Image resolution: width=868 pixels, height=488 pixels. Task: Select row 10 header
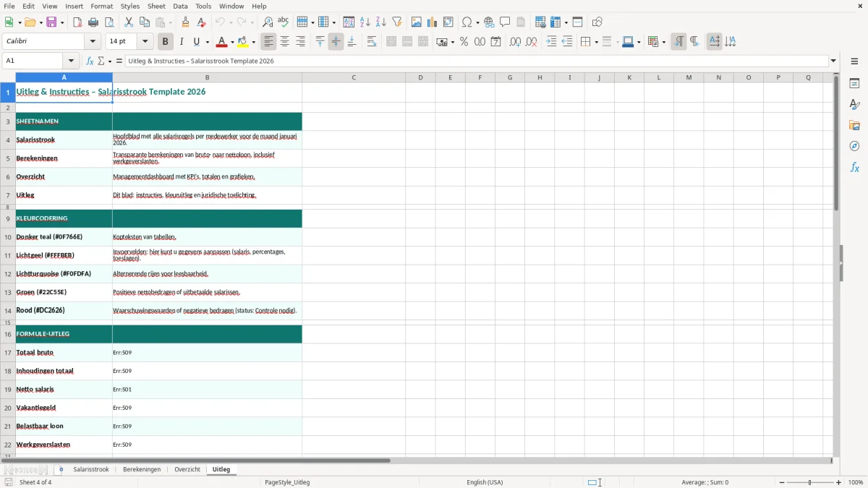(x=8, y=237)
